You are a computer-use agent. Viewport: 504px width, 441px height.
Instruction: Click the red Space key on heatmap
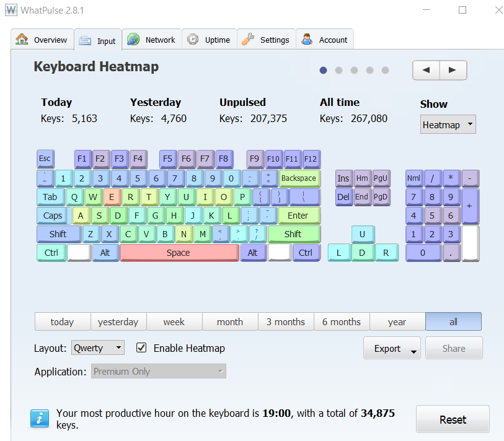pos(179,253)
